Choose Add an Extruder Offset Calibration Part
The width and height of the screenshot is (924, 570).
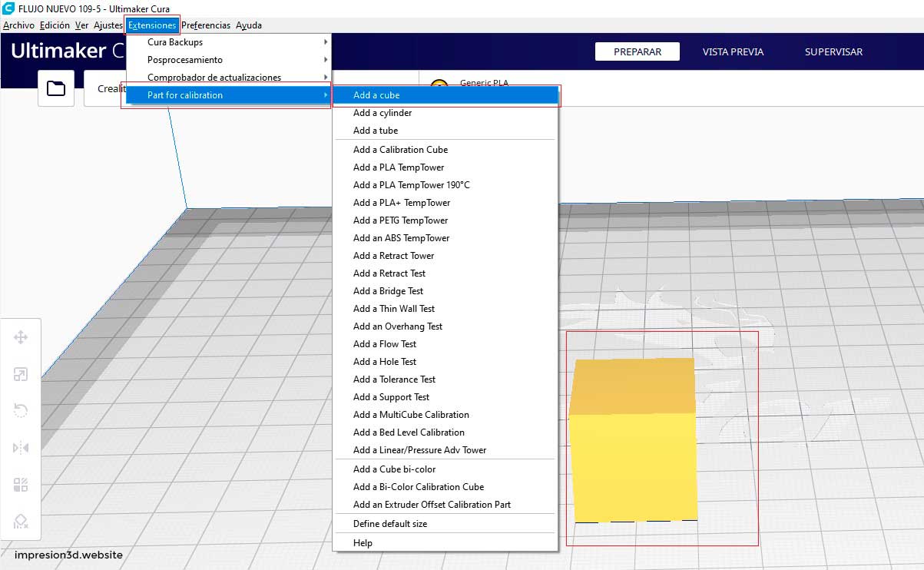445,505
